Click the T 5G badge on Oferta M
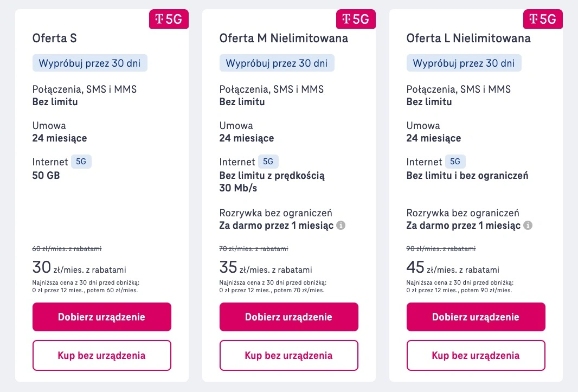The height and width of the screenshot is (392, 578). [356, 19]
